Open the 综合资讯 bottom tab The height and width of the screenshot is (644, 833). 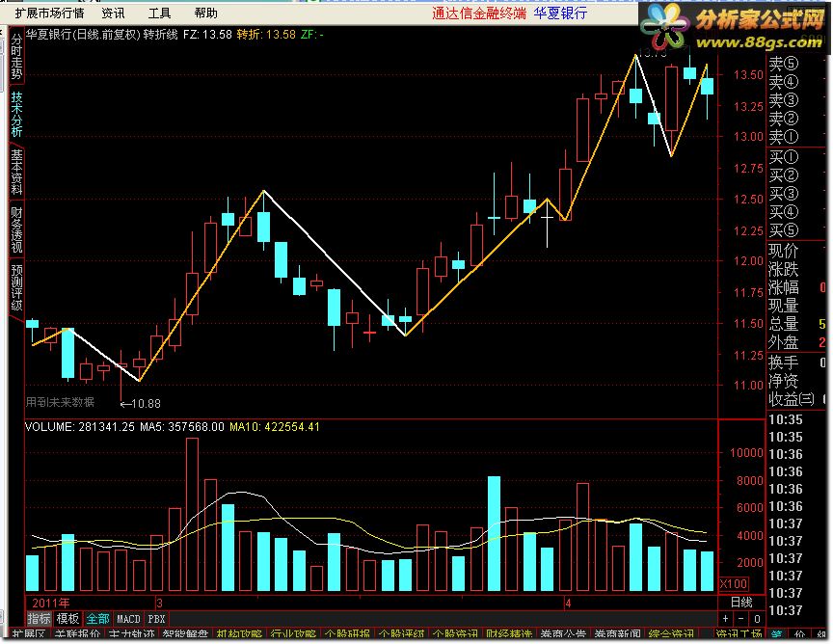[x=671, y=634]
